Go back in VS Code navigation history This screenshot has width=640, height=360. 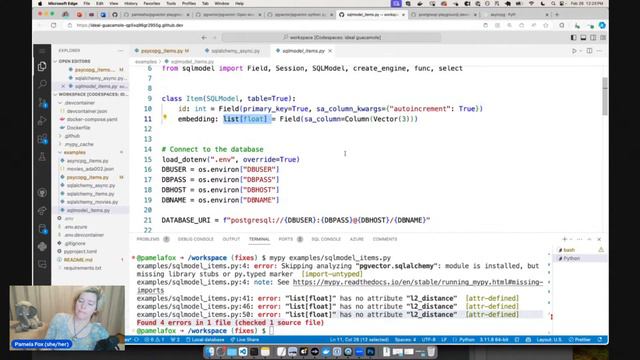tap(204, 38)
